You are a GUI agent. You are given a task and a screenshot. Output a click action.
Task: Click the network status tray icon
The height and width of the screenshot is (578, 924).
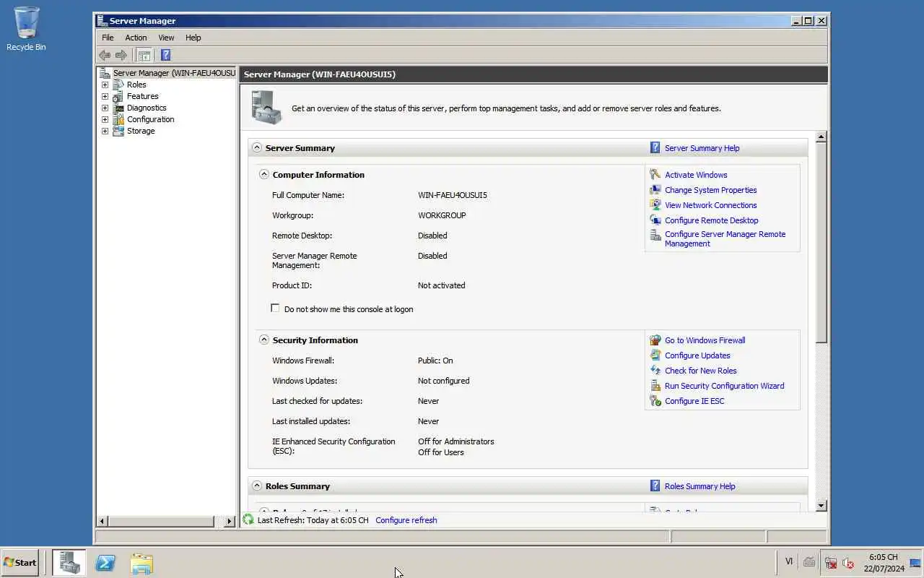(831, 563)
